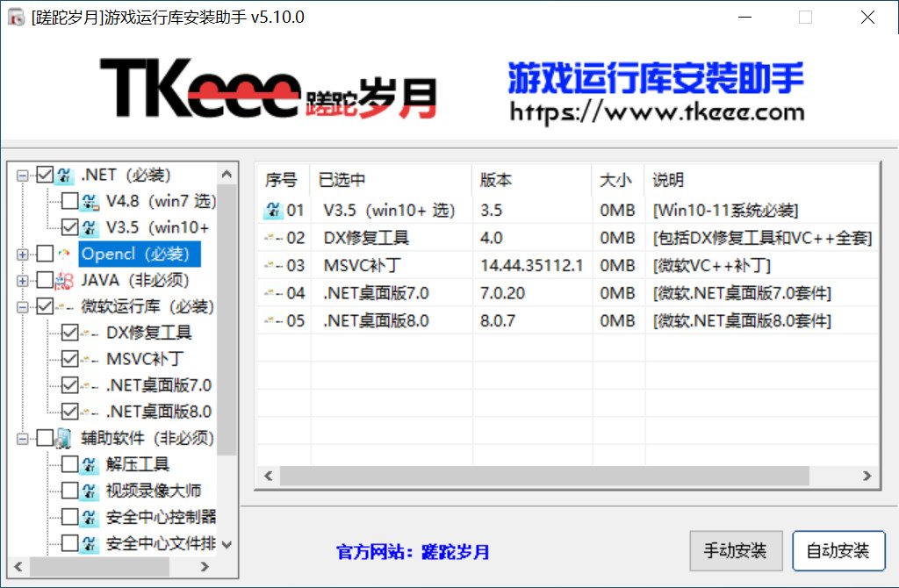Click the app icon in title bar
The height and width of the screenshot is (588, 899).
point(15,18)
